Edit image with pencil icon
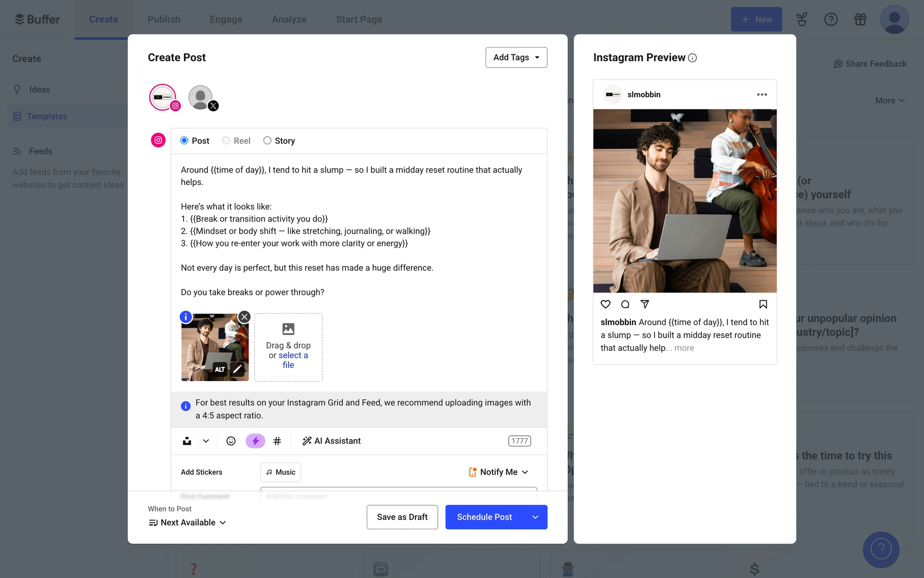This screenshot has height=578, width=924. click(x=237, y=369)
